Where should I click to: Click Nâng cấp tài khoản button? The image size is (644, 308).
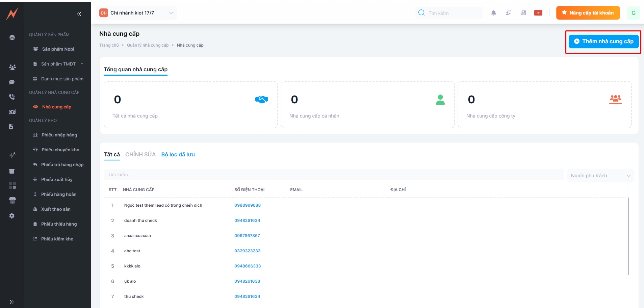click(588, 13)
